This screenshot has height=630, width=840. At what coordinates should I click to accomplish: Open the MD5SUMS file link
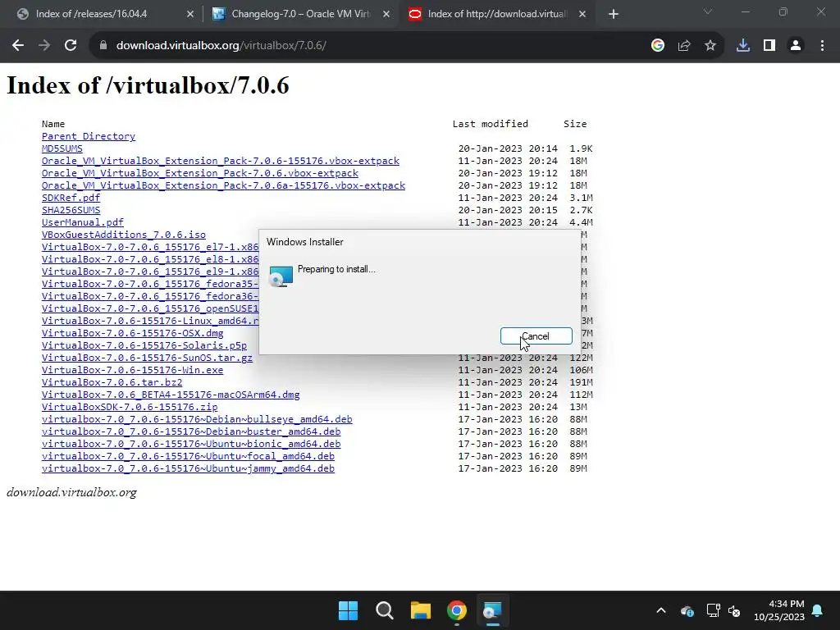click(x=62, y=148)
